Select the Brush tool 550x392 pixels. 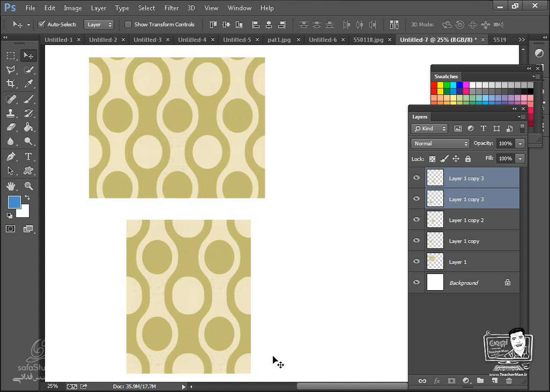[x=28, y=99]
